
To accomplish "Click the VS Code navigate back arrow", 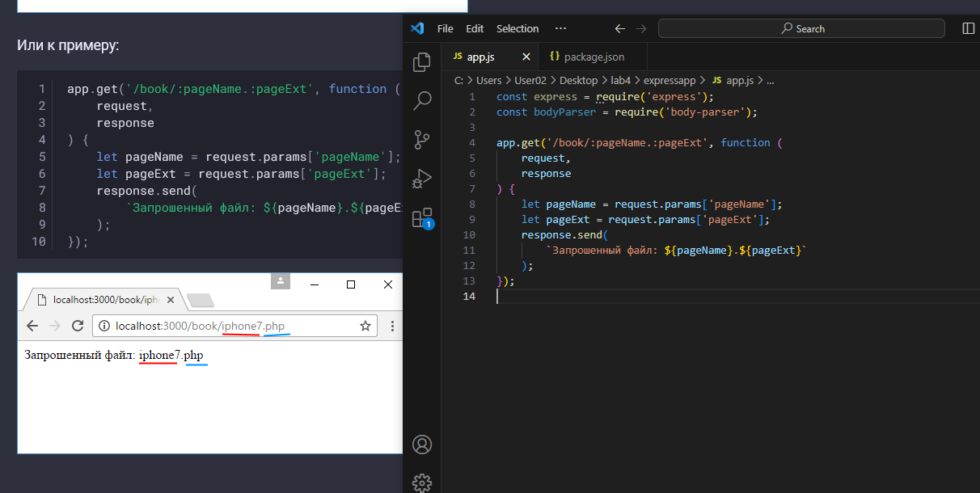I will (620, 28).
